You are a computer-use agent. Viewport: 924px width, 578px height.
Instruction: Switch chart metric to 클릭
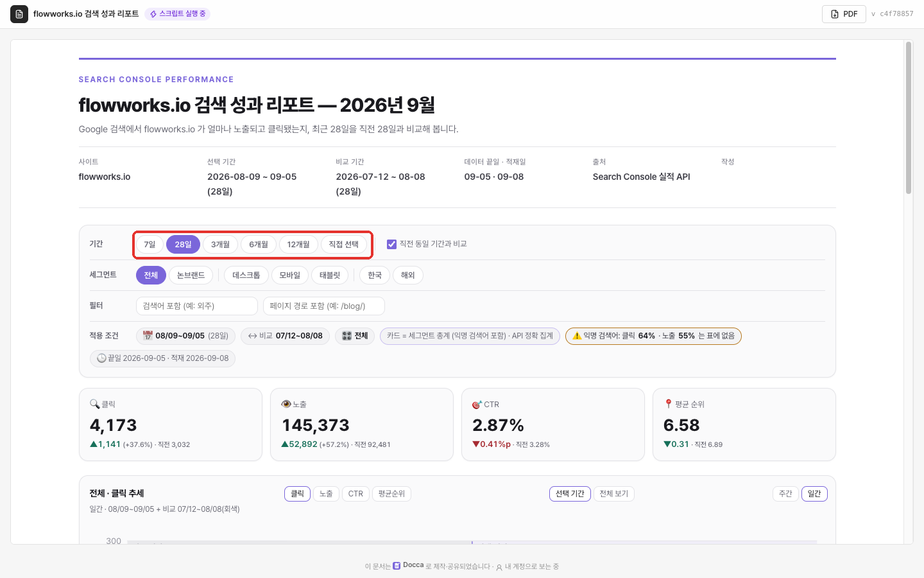click(297, 494)
